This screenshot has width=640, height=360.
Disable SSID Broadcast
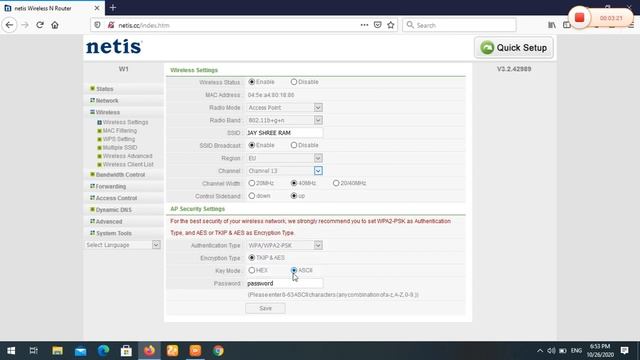click(293, 145)
